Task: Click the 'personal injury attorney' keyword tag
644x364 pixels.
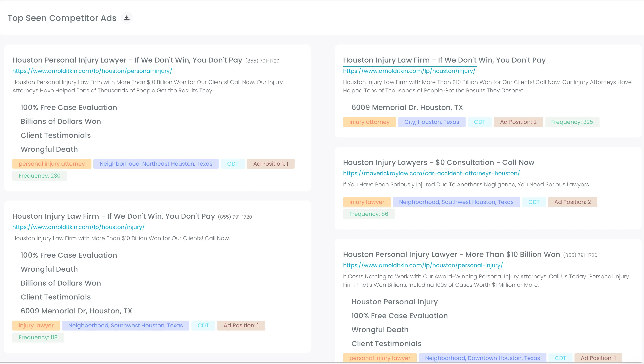Action: pos(52,164)
